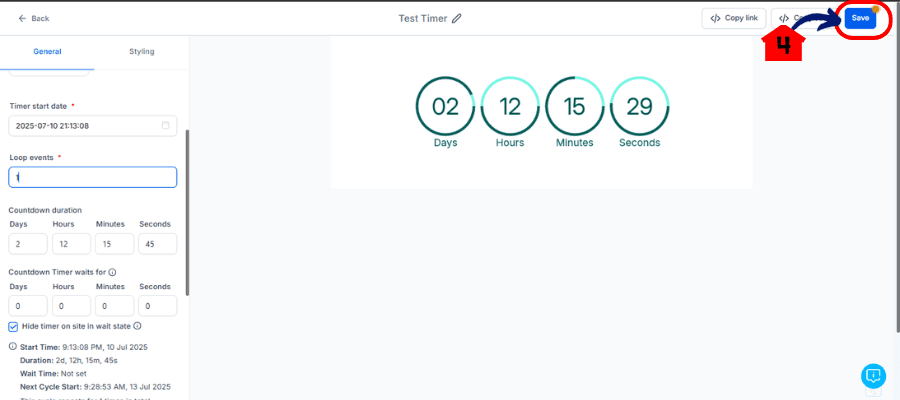Open the calendar icon in start date field
Screen dimensions: 900x400
[165, 125]
